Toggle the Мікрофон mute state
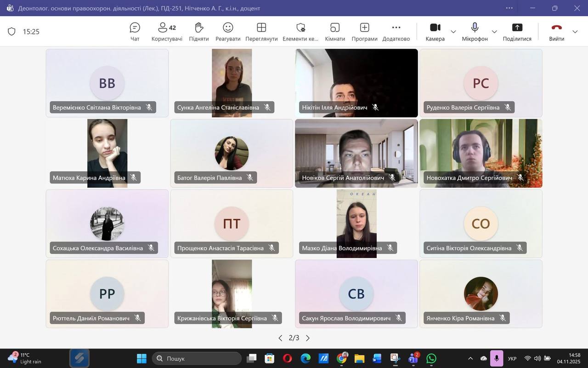588x368 pixels. [475, 32]
